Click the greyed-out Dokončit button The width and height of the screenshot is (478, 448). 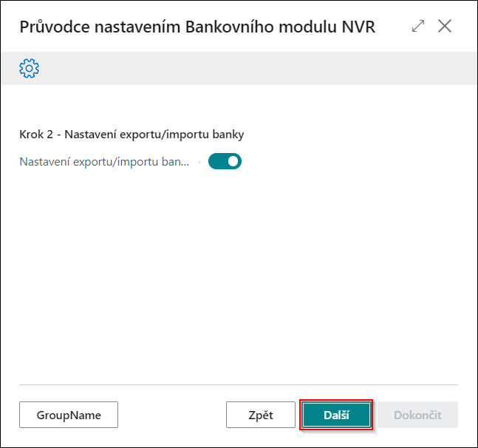417,415
